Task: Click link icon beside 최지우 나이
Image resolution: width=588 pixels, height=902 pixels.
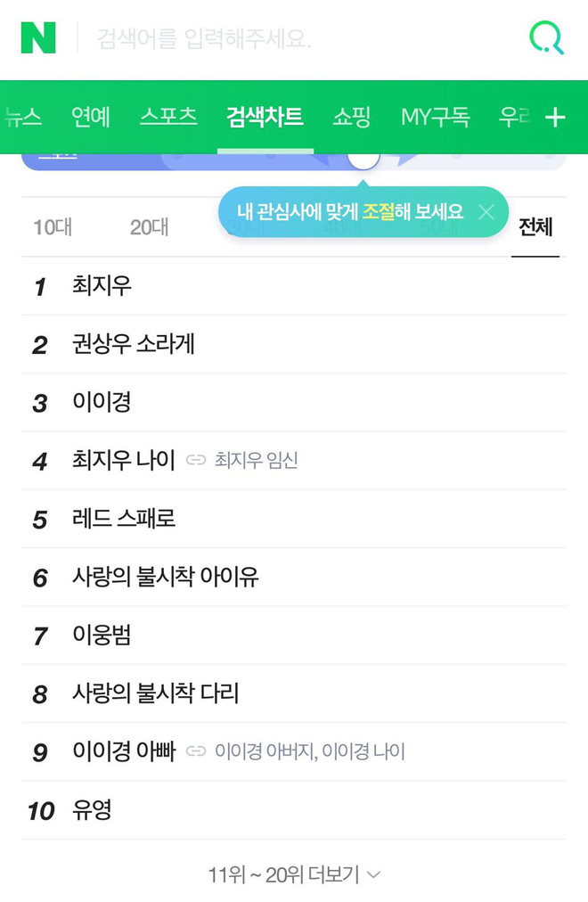Action: [x=196, y=460]
